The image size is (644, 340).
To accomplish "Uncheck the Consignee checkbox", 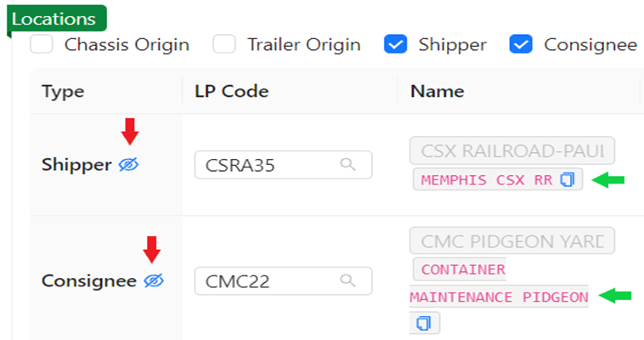I will (x=521, y=44).
